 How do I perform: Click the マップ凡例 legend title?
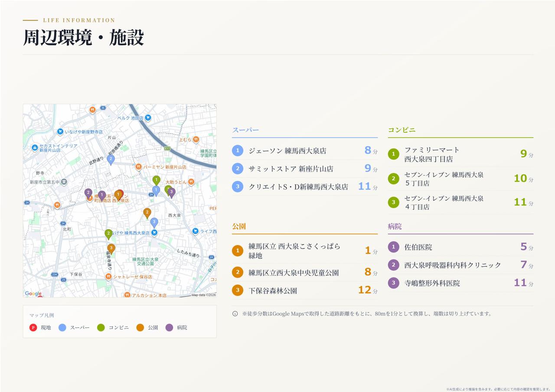point(42,315)
